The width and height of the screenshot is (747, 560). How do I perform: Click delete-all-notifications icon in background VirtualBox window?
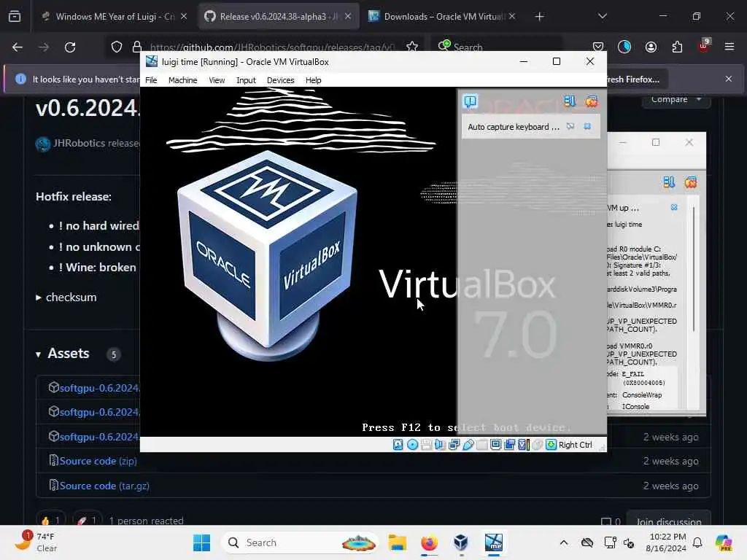tap(691, 182)
